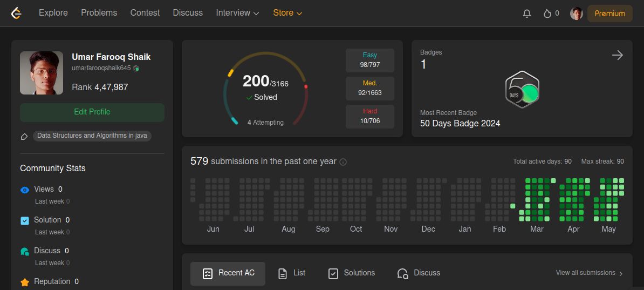This screenshot has height=290, width=644.
Task: Go to the Explore page
Action: [53, 13]
